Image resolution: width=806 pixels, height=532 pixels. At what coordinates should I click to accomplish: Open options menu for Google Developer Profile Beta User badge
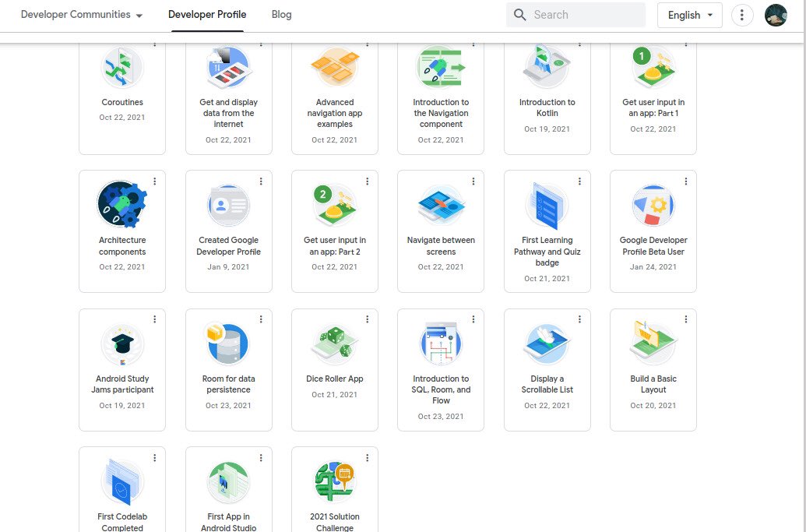(686, 181)
